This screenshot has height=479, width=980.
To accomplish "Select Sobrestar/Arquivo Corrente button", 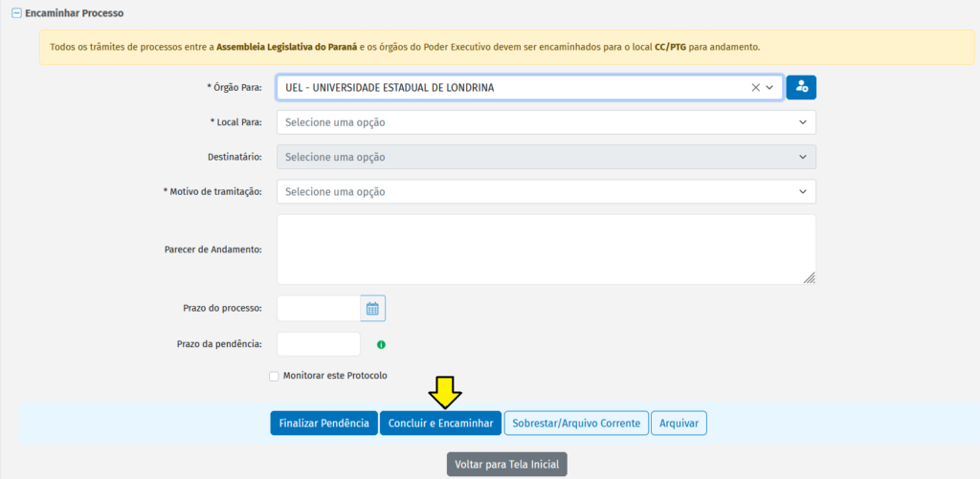I will click(x=576, y=424).
